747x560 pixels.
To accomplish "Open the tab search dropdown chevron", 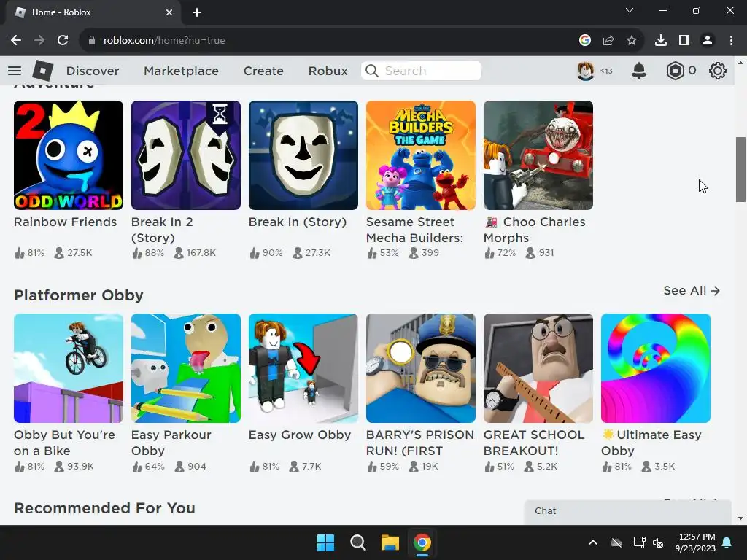I will (x=630, y=10).
